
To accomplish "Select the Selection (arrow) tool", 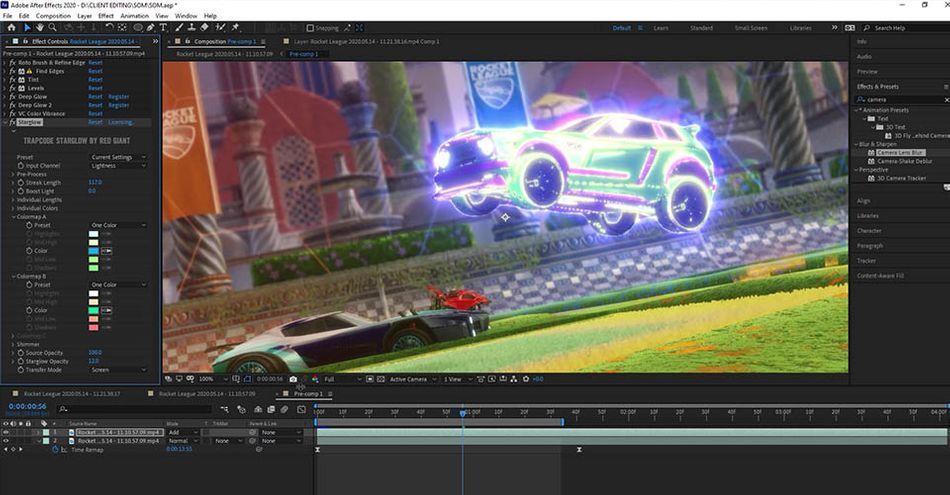I will [x=27, y=27].
